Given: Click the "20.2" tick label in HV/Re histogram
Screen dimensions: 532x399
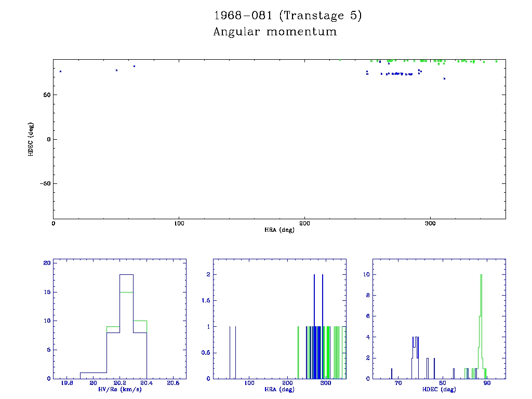Looking at the screenshot, I should (119, 383).
